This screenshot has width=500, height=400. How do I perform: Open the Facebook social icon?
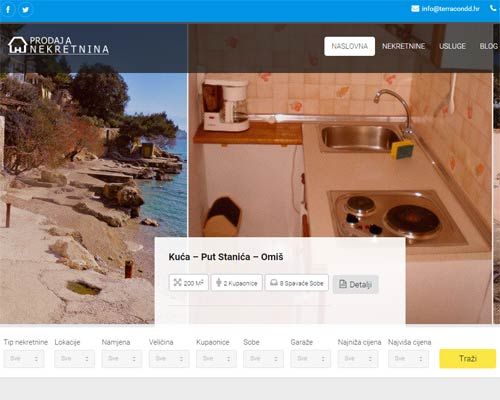(x=8, y=10)
